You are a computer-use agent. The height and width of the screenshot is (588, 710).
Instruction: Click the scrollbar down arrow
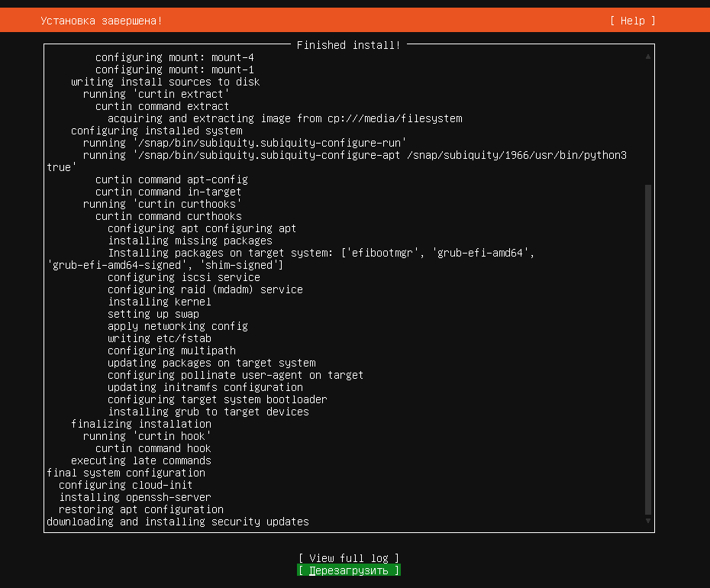[648, 521]
